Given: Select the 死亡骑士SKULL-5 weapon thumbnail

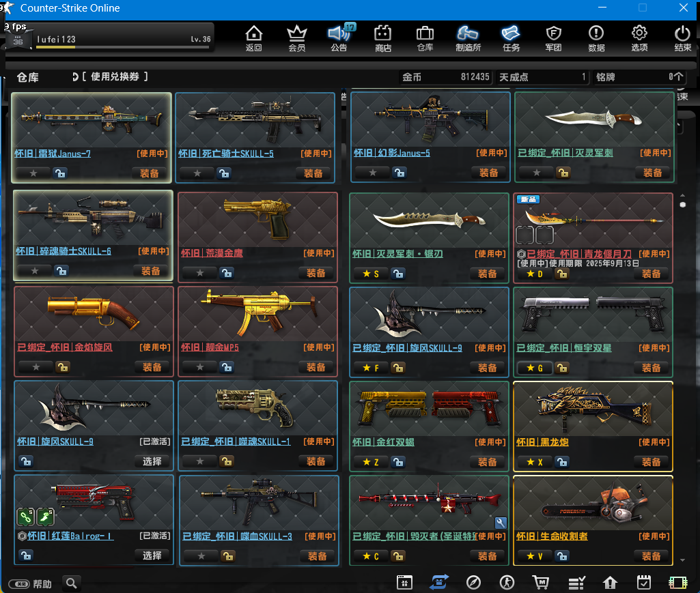Looking at the screenshot, I should (x=255, y=119).
